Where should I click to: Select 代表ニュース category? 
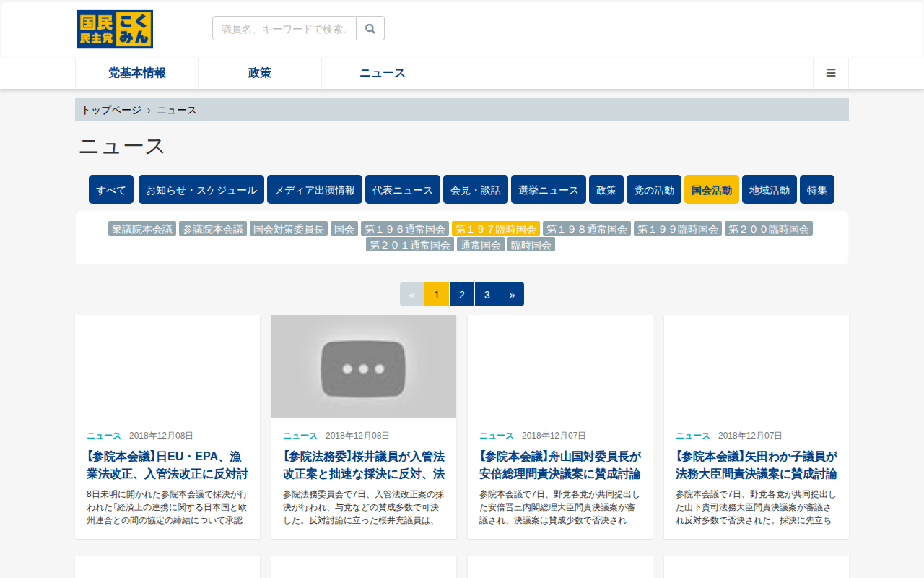(403, 189)
